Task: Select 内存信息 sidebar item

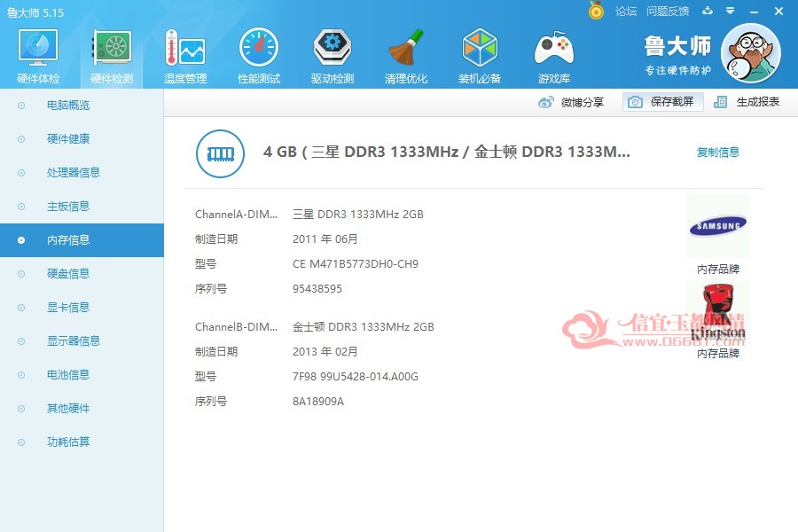Action: 82,239
